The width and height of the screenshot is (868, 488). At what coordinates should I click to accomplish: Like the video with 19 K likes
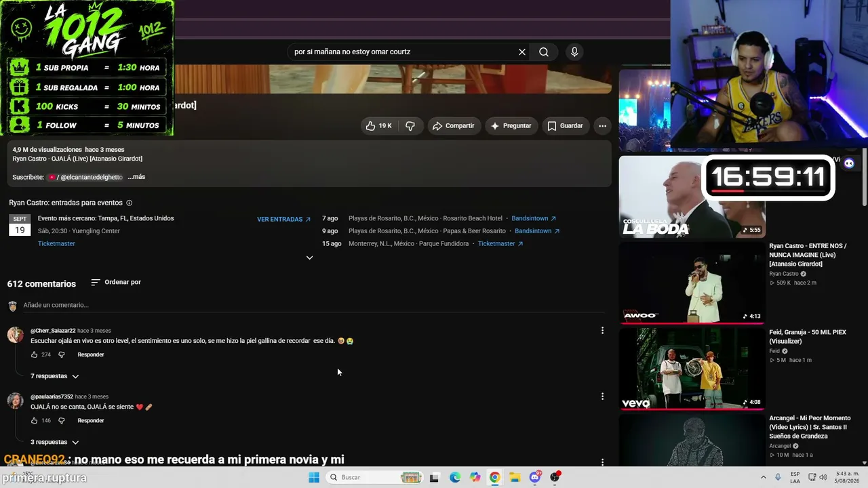pos(379,125)
